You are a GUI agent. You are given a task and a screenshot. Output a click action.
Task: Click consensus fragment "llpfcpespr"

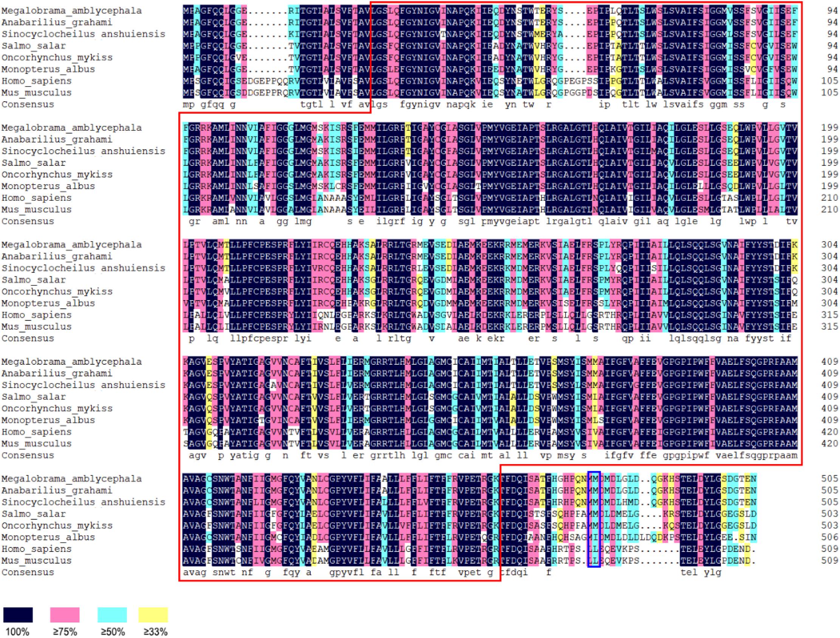(259, 339)
